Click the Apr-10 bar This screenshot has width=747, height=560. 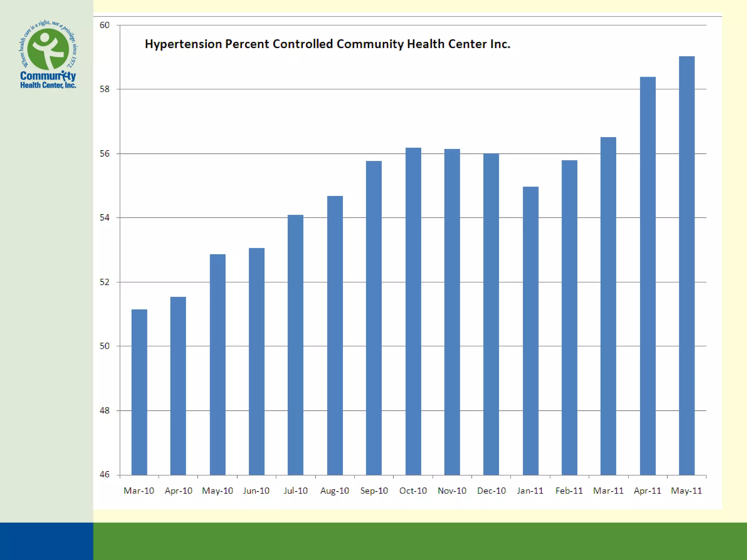coord(178,386)
